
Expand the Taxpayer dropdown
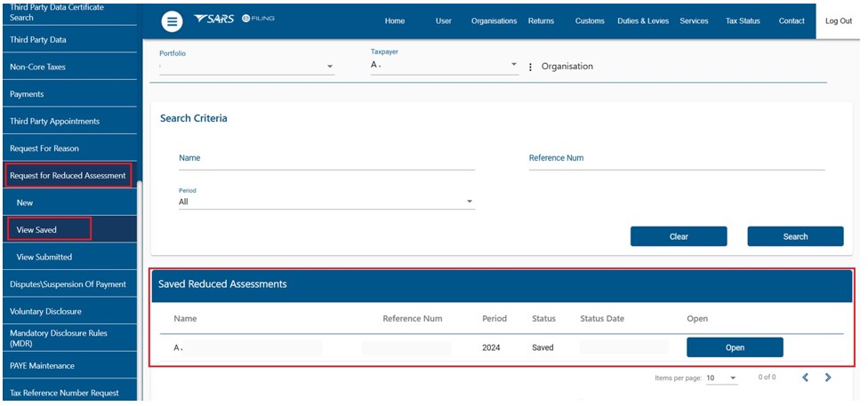(445, 65)
